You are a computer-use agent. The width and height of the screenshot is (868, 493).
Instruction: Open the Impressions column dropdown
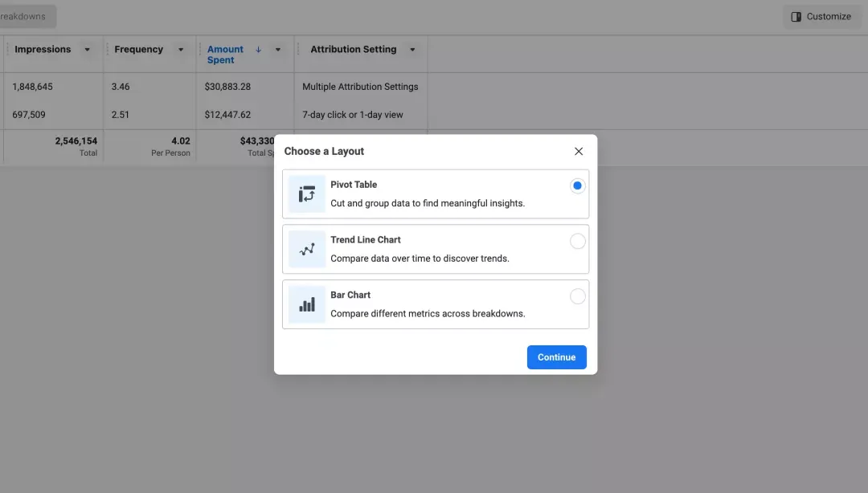(87, 50)
